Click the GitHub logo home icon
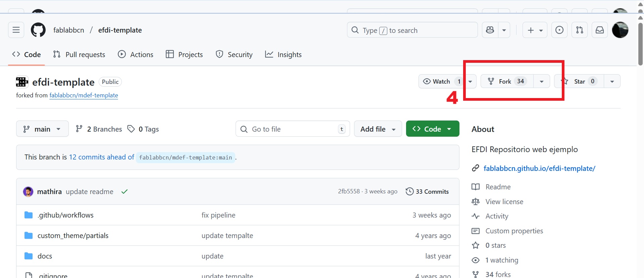The image size is (644, 278). point(38,30)
